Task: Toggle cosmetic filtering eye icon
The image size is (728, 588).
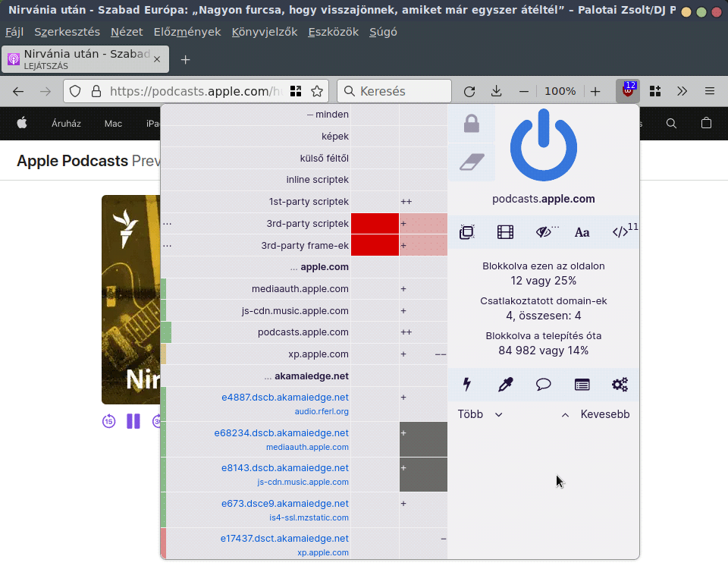Action: (x=543, y=231)
